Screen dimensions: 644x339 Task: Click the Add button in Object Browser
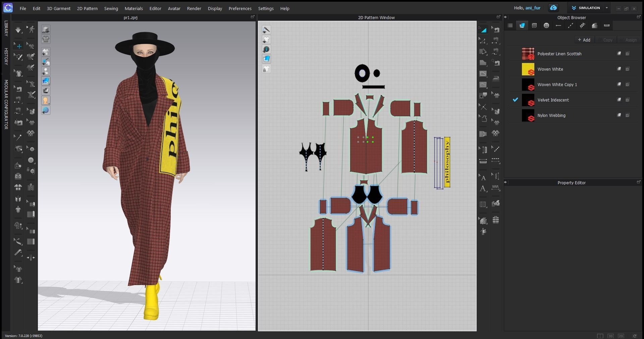coord(584,40)
